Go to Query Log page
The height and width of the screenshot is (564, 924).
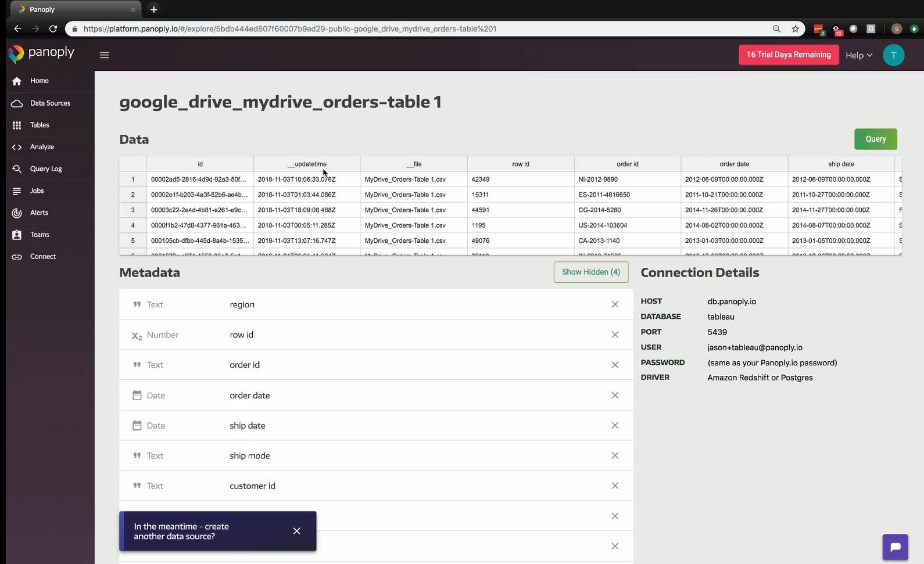[x=46, y=168]
